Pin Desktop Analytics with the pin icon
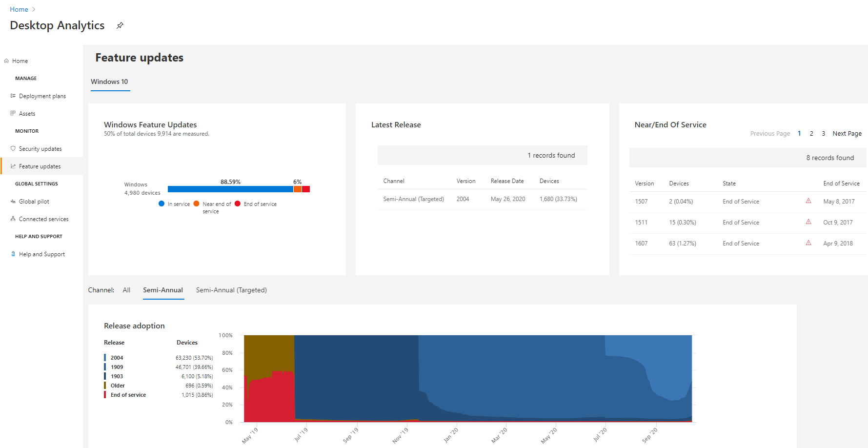 [x=120, y=25]
